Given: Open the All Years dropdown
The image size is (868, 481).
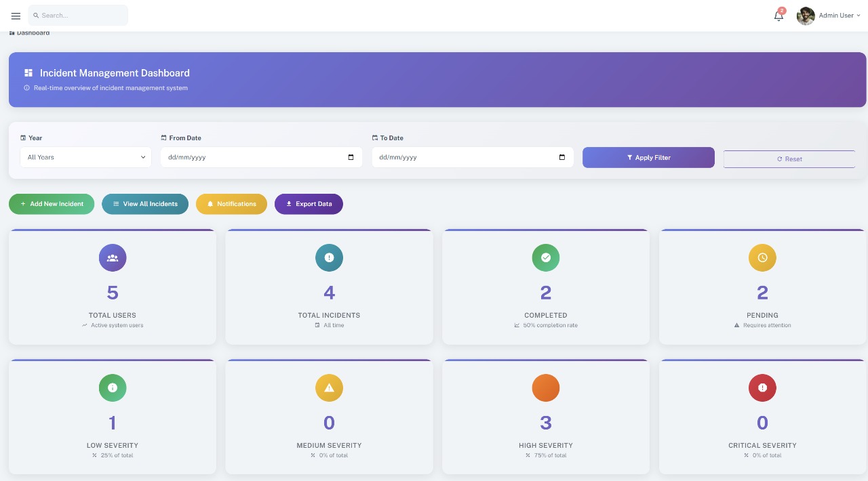Looking at the screenshot, I should point(85,156).
